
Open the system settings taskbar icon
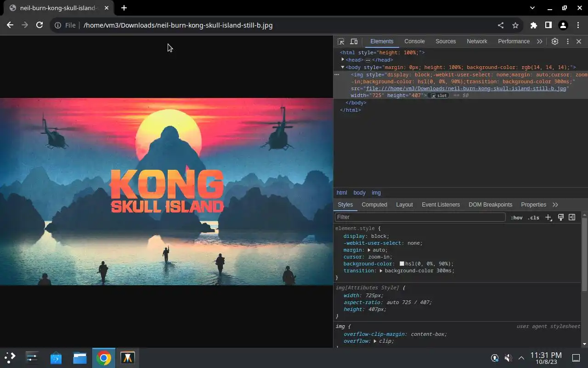(x=32, y=358)
